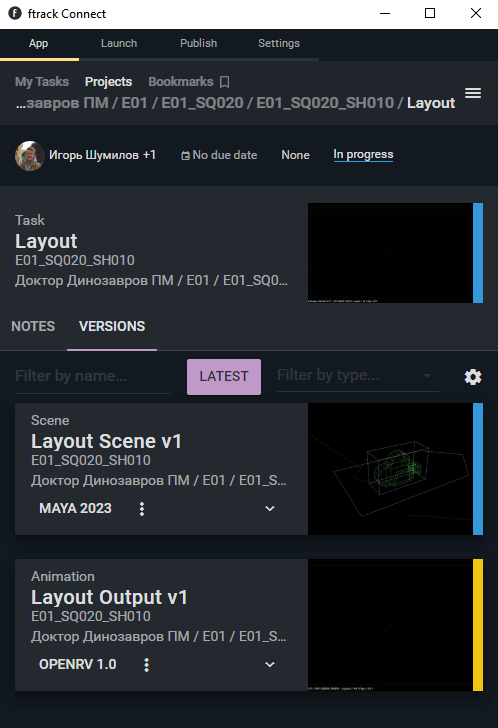Maximize the ftrack Connect window

click(430, 13)
